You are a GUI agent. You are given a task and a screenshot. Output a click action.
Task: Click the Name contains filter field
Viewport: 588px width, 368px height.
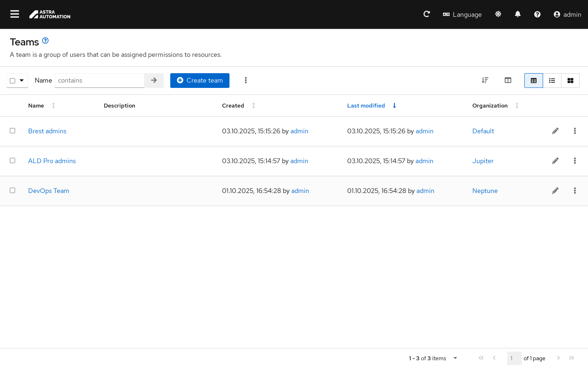coord(99,81)
